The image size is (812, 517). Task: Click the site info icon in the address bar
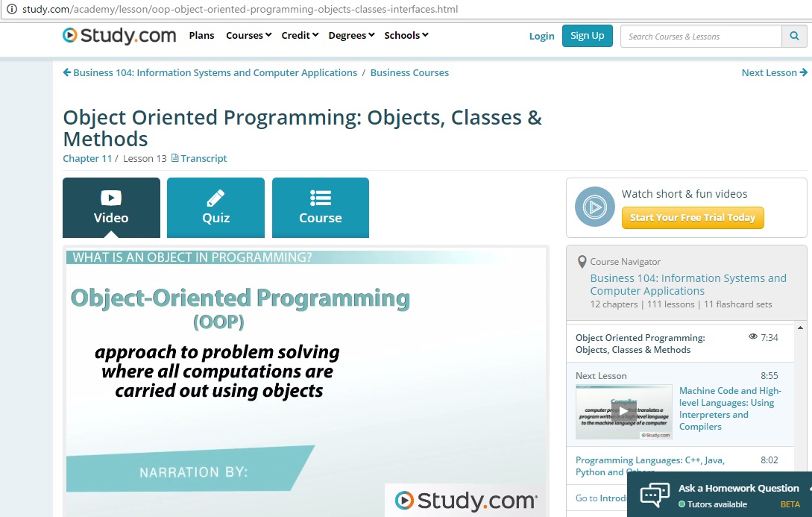click(11, 9)
